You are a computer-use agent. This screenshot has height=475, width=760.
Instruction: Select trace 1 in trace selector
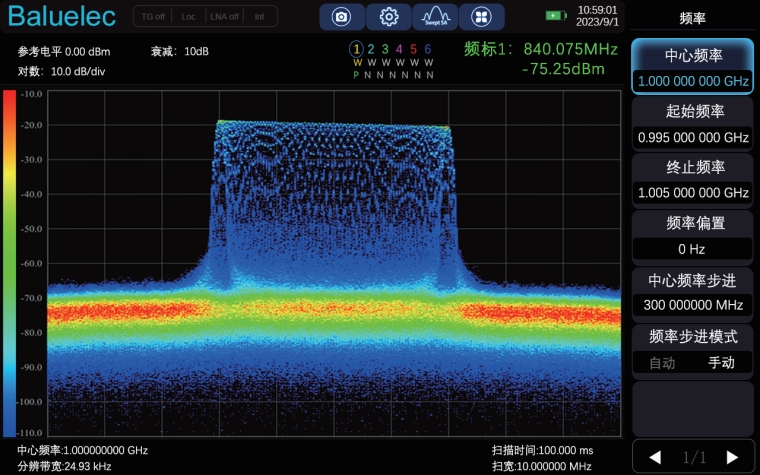click(356, 49)
